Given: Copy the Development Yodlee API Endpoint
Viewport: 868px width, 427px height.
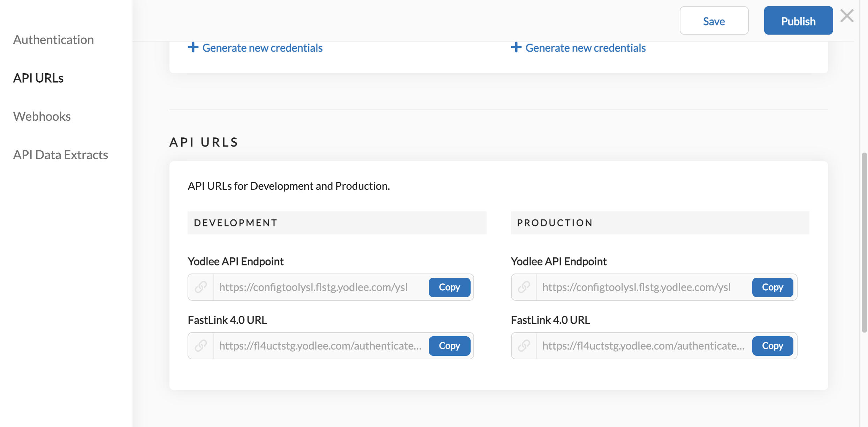Looking at the screenshot, I should click(x=449, y=287).
